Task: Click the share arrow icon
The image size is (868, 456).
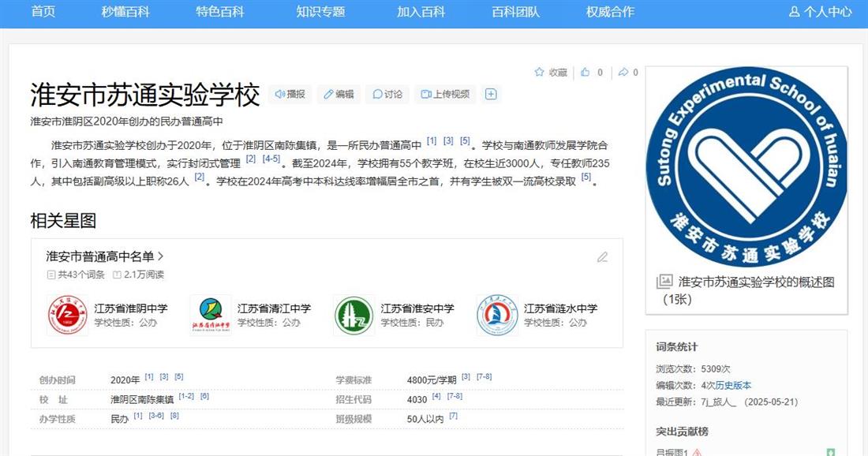Action: 623,72
